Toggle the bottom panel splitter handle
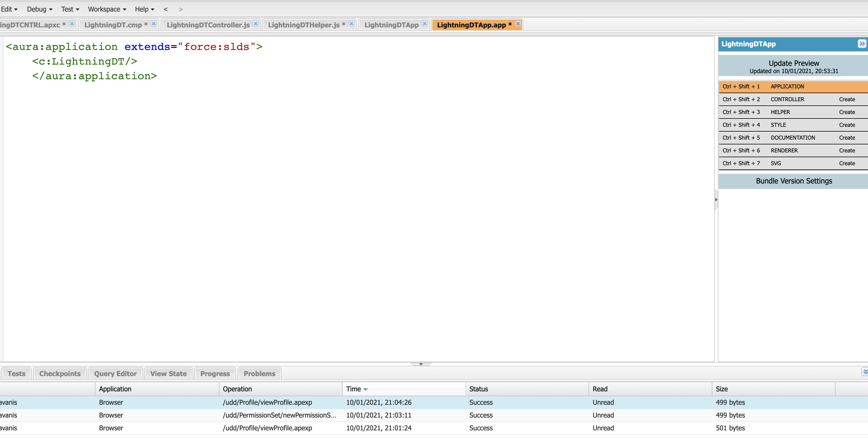The image size is (868, 445). point(421,364)
